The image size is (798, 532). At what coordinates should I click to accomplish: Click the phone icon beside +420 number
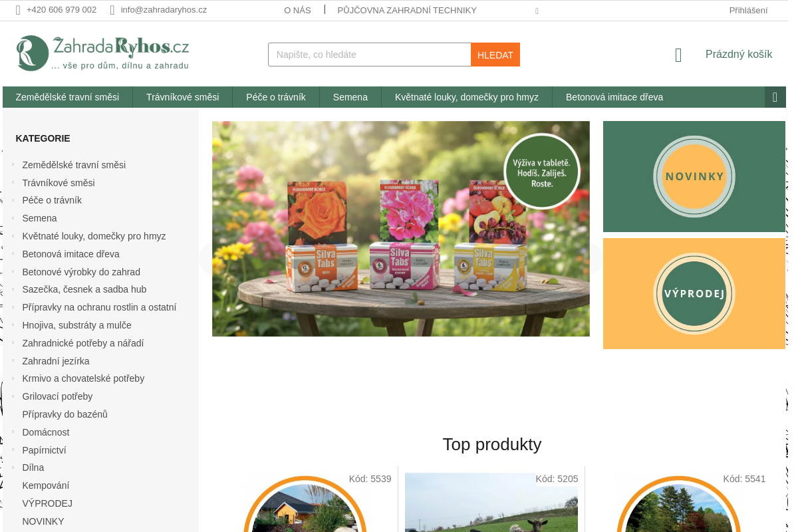pyautogui.click(x=18, y=10)
